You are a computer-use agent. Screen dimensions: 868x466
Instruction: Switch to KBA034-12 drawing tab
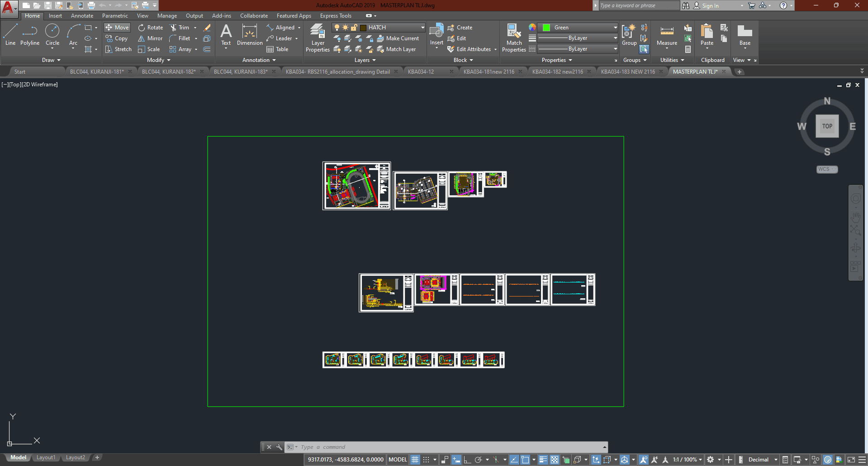point(421,72)
